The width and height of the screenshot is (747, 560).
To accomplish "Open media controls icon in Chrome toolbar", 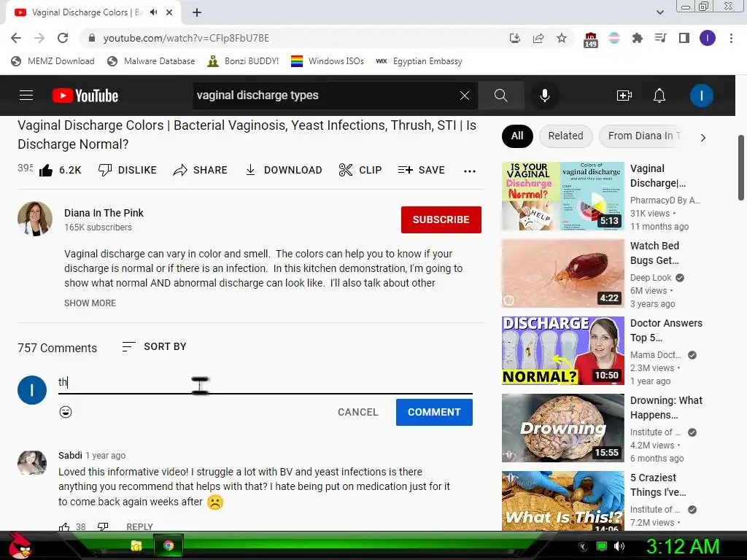I will pos(660,38).
